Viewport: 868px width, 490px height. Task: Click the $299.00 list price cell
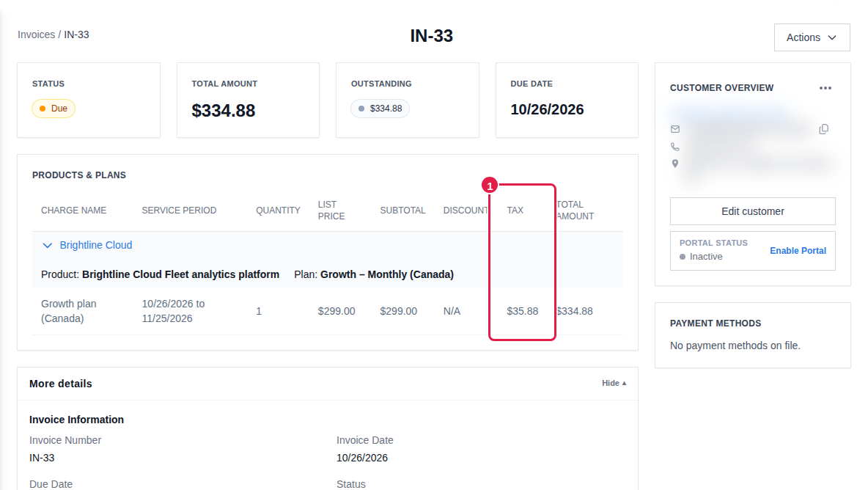coord(336,311)
